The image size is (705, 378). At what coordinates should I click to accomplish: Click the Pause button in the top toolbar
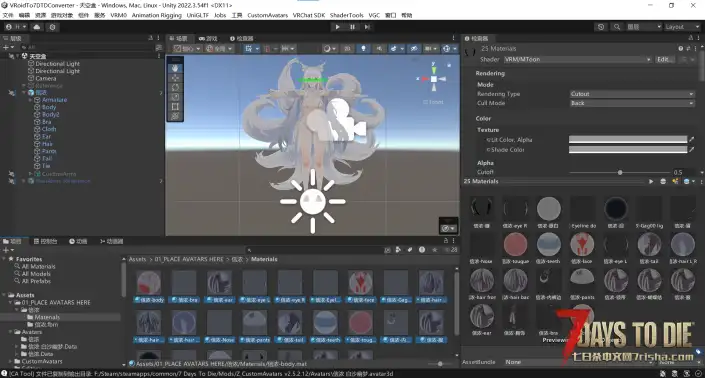coord(352,27)
